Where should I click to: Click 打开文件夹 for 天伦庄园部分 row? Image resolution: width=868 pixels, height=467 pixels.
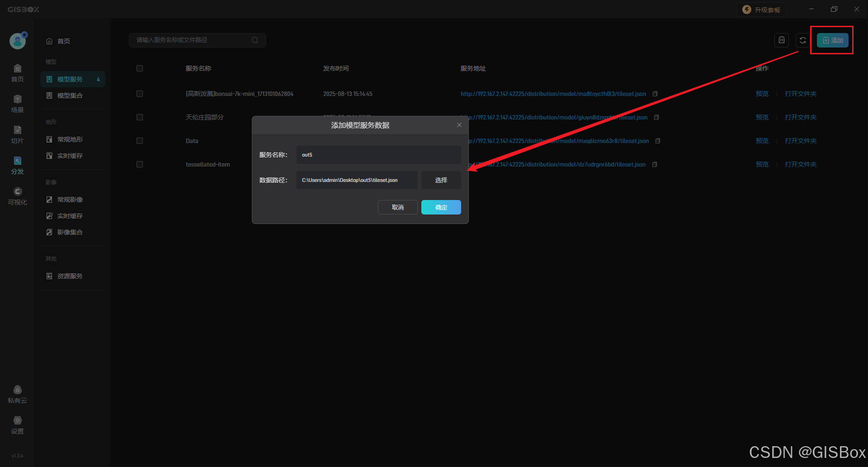(x=801, y=117)
